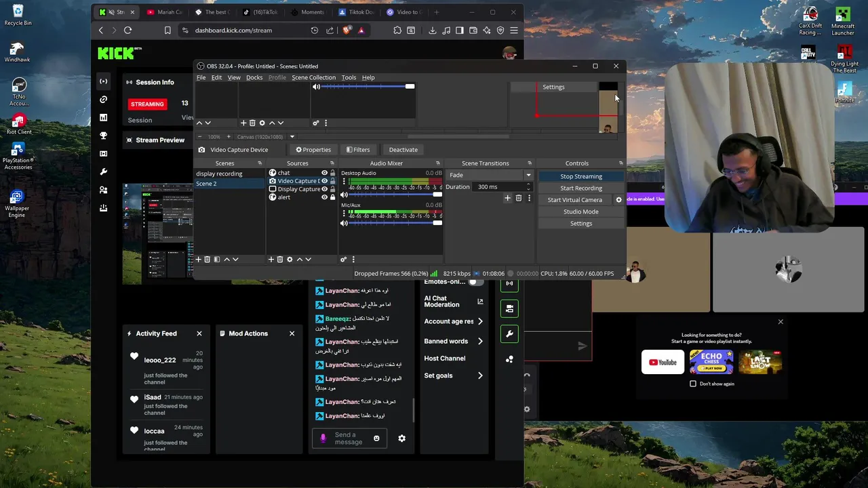Click the Duration 300 ms field

(x=501, y=187)
